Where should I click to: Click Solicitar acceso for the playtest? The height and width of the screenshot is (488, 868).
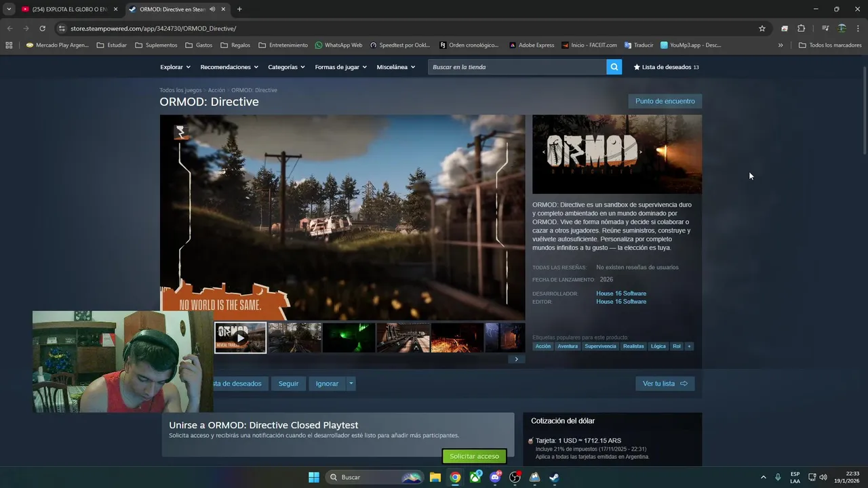pyautogui.click(x=474, y=456)
